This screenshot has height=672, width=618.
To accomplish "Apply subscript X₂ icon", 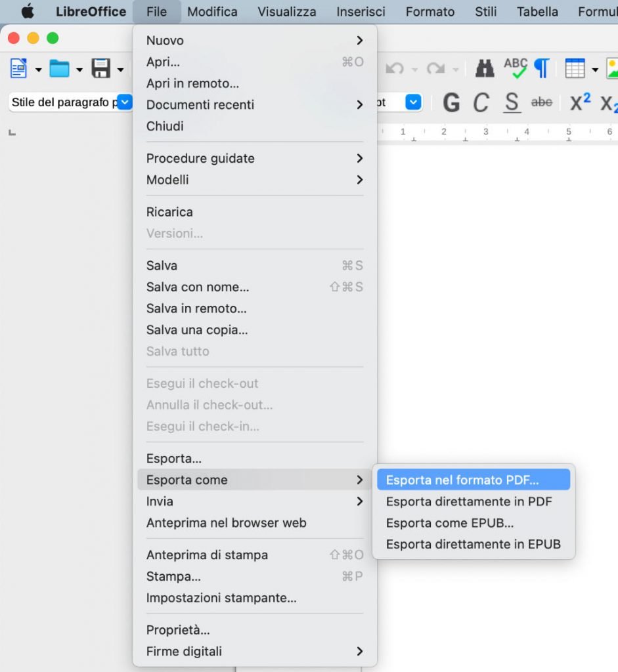I will coord(609,103).
